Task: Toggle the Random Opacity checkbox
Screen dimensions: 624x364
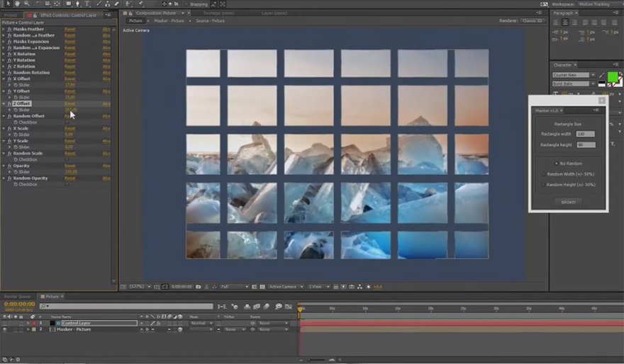Action: pos(67,184)
